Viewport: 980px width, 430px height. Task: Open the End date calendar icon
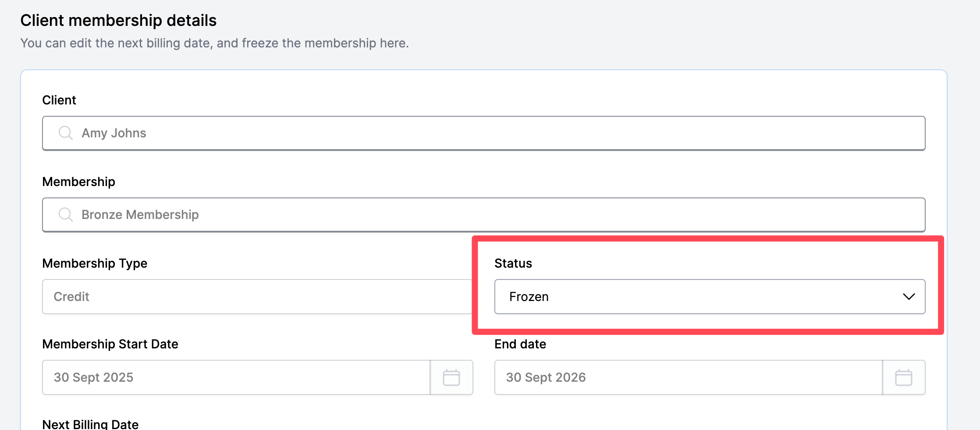point(903,377)
